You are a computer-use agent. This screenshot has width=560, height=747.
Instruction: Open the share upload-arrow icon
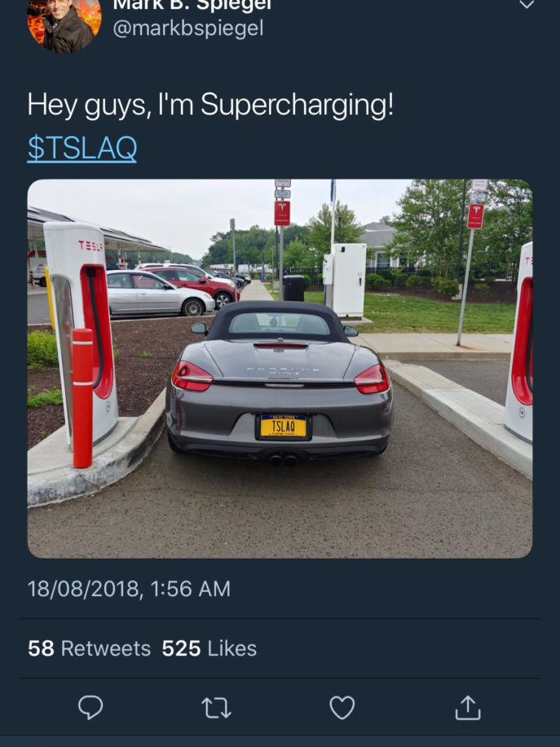coord(468,707)
